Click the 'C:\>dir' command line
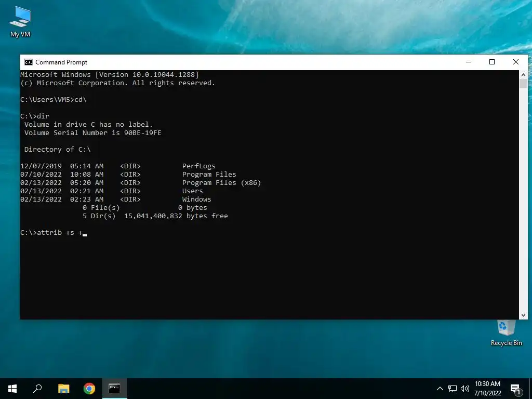Image resolution: width=532 pixels, height=399 pixels. (x=35, y=116)
